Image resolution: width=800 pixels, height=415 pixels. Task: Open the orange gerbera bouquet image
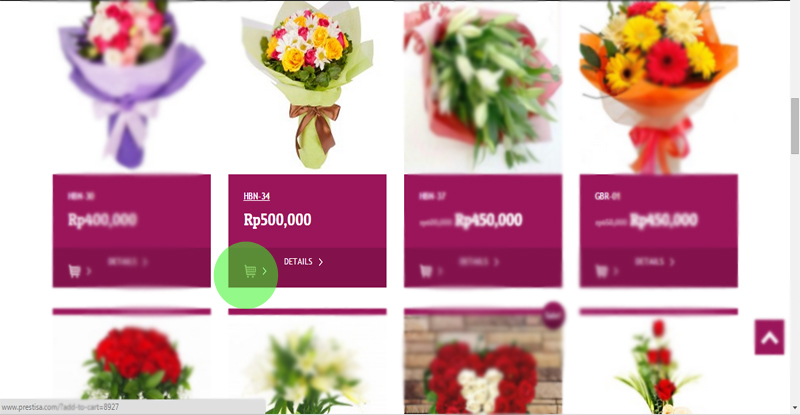[x=659, y=86]
